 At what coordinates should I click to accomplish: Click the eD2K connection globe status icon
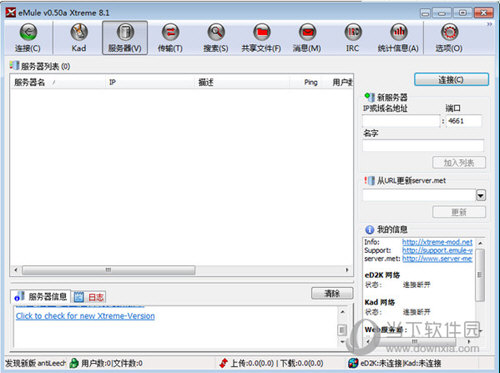point(353,363)
